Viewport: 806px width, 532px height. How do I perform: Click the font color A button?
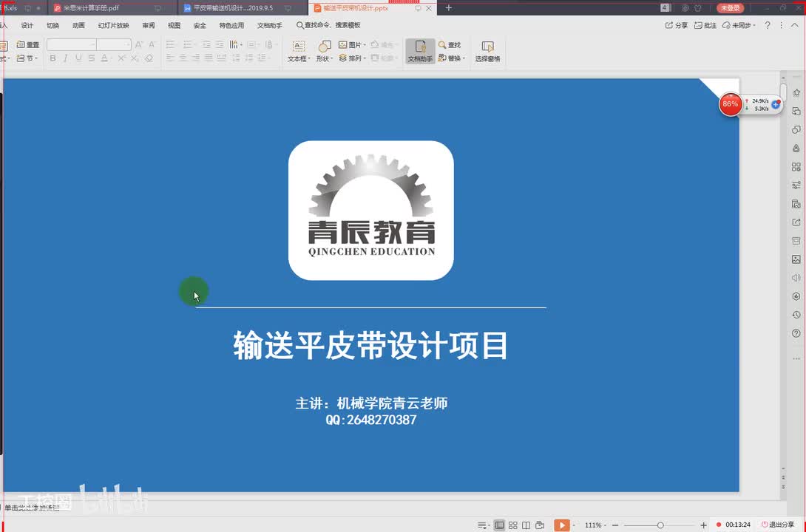pyautogui.click(x=104, y=58)
